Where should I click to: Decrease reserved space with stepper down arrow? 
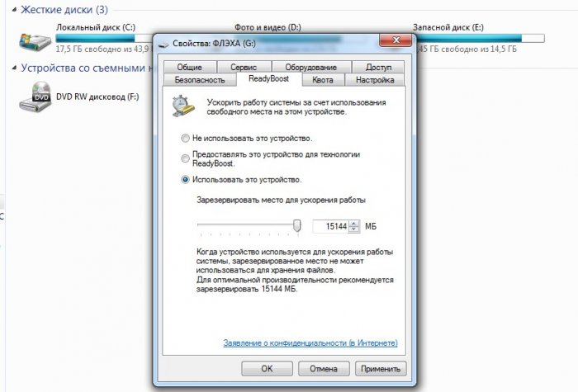point(354,229)
